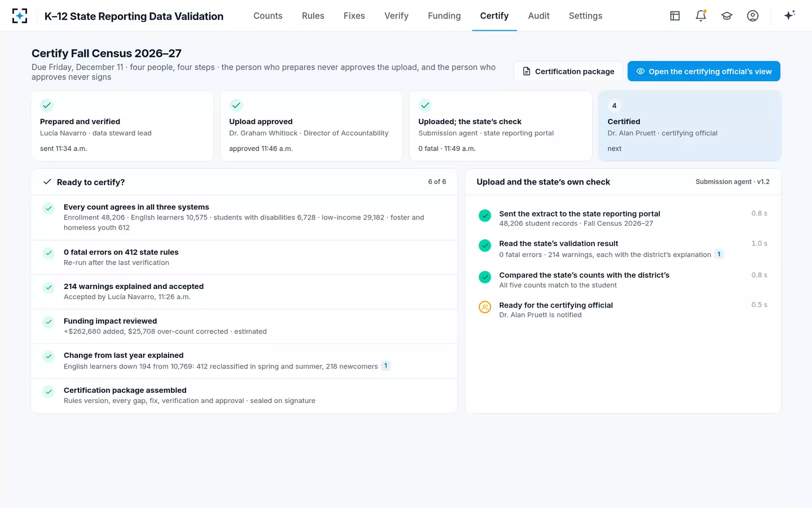The image size is (812, 508).
Task: Open footnote 1 beside the district's explanation
Action: click(x=719, y=254)
